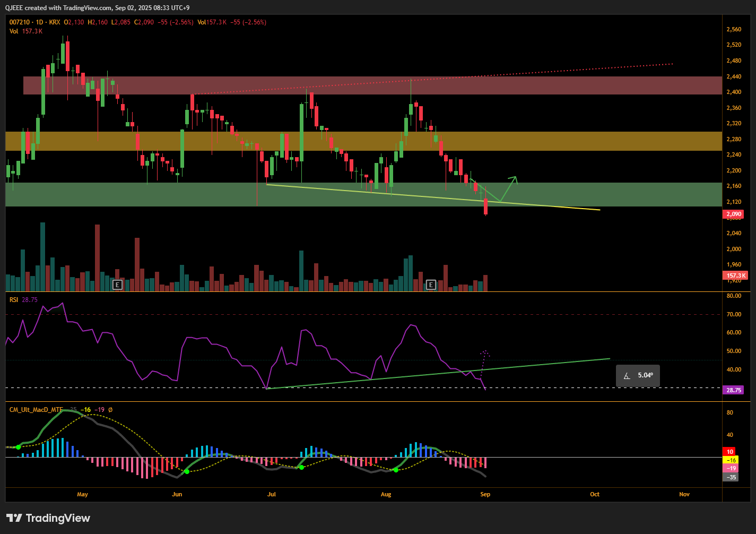
Task: Click the 2,000 price axis label
Action: pyautogui.click(x=734, y=249)
